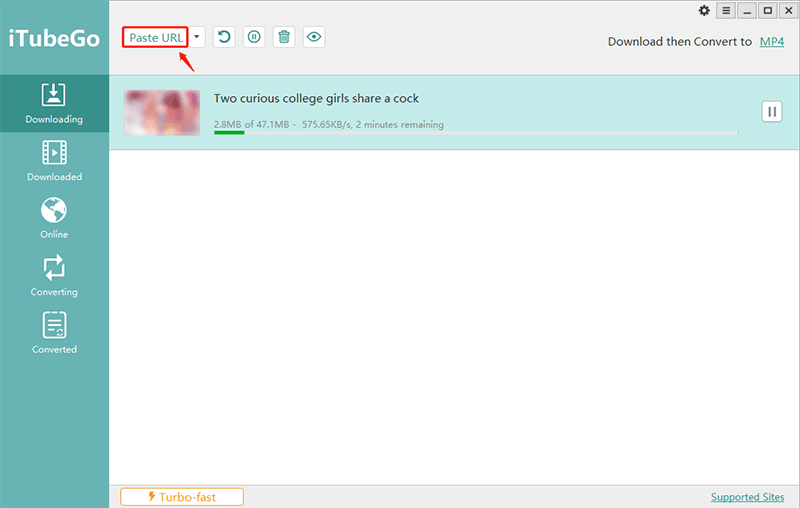800x508 pixels.
Task: Minimize the iTubeGo window
Action: tap(747, 11)
